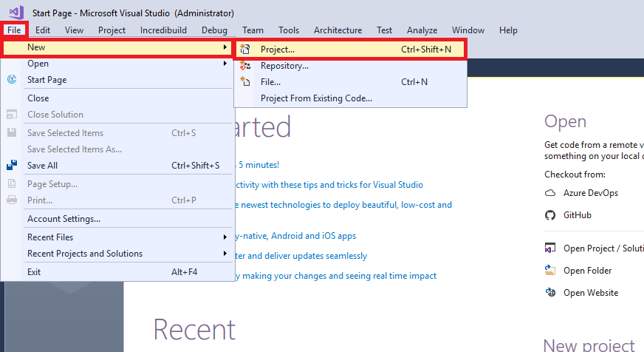
Task: Click the Open Project / Solution icon
Action: click(550, 248)
